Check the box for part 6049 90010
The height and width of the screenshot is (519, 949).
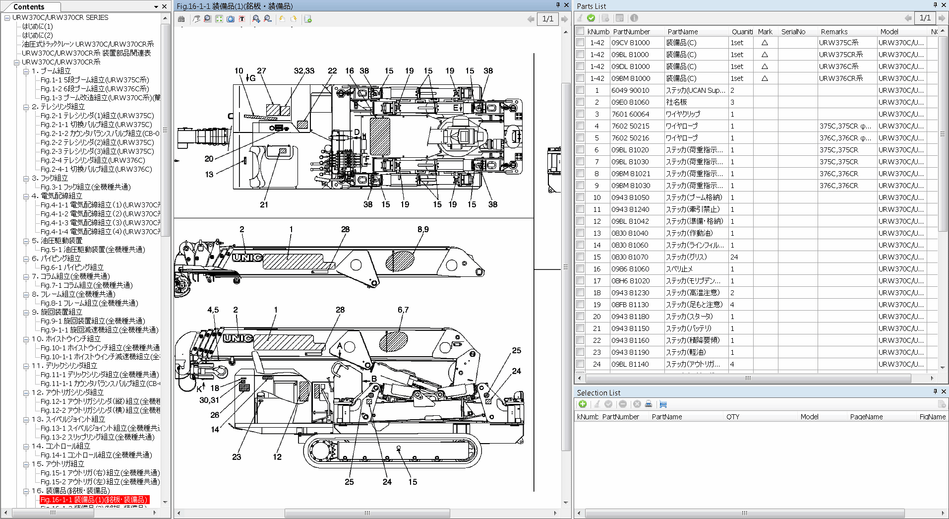click(x=580, y=91)
